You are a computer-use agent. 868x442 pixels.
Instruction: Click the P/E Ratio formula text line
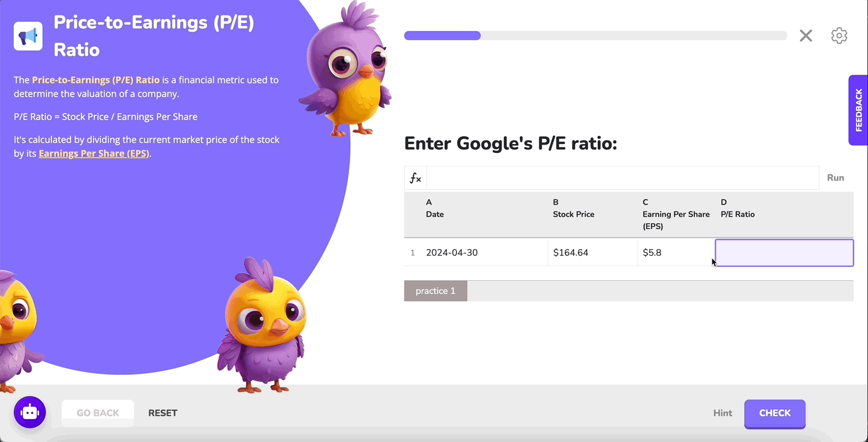click(x=106, y=117)
